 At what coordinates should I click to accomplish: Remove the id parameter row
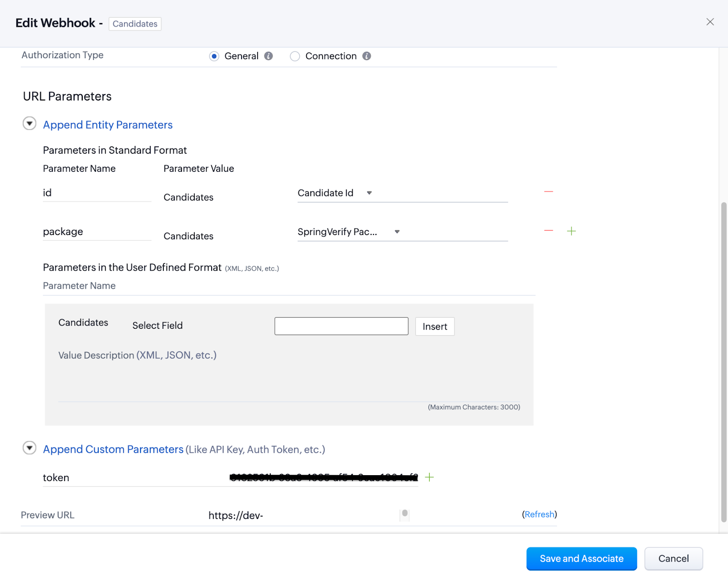pos(549,192)
